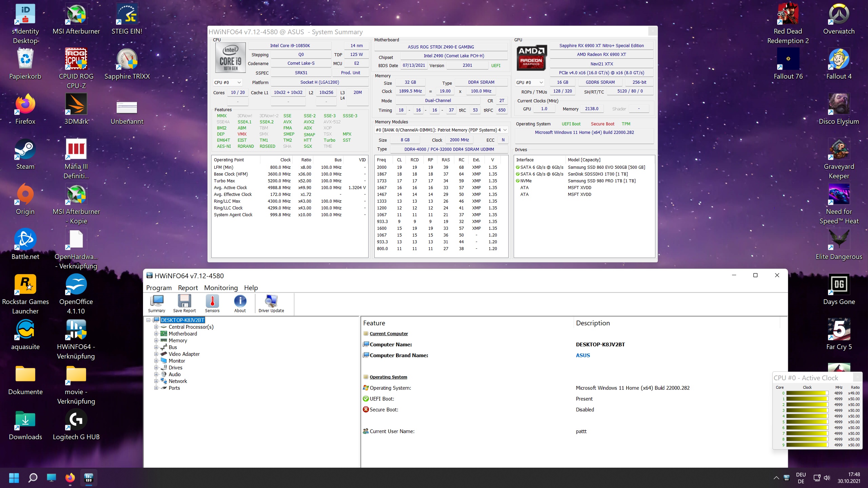Screen dimensions: 868x488
Task: Open HWiNFO64 icon in the taskbar
Action: (x=89, y=478)
